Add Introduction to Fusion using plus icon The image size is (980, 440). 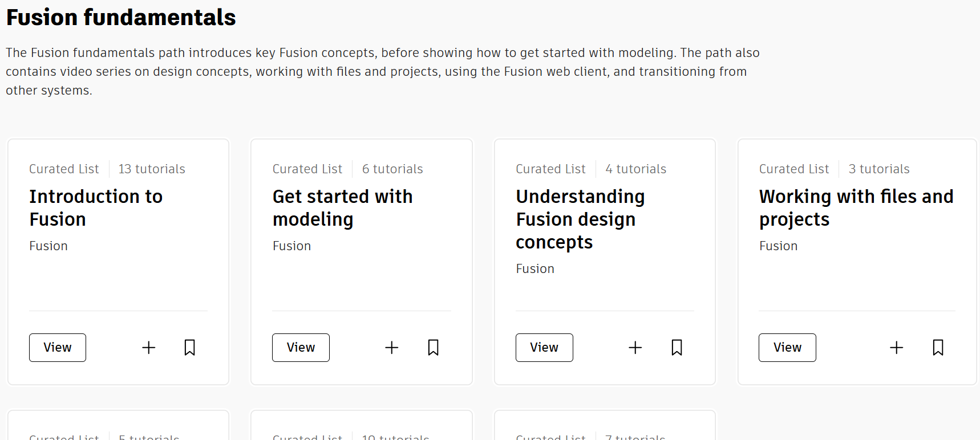pos(148,348)
